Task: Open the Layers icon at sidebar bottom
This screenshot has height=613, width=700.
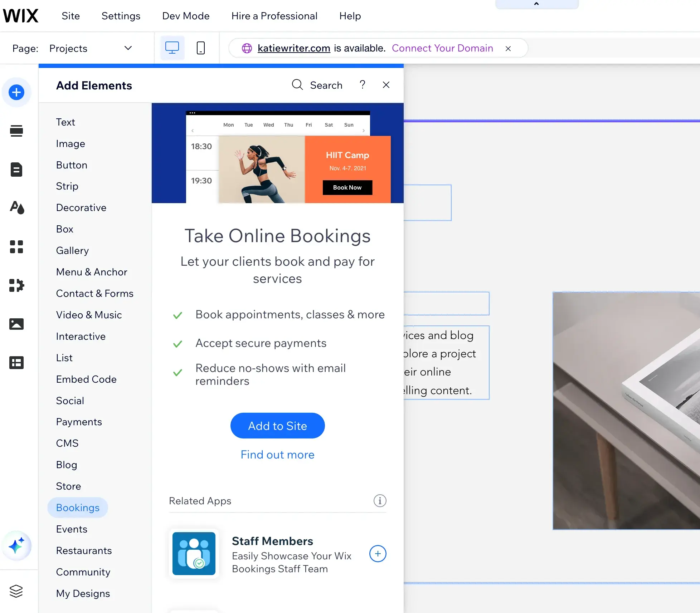Action: pyautogui.click(x=16, y=591)
